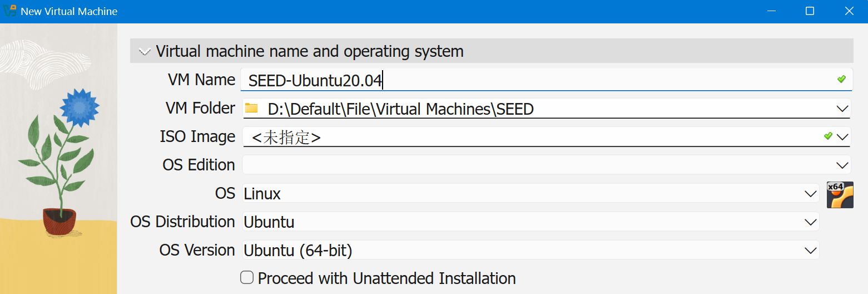Minimize the New Virtual Machine window
The image size is (868, 294).
point(770,11)
